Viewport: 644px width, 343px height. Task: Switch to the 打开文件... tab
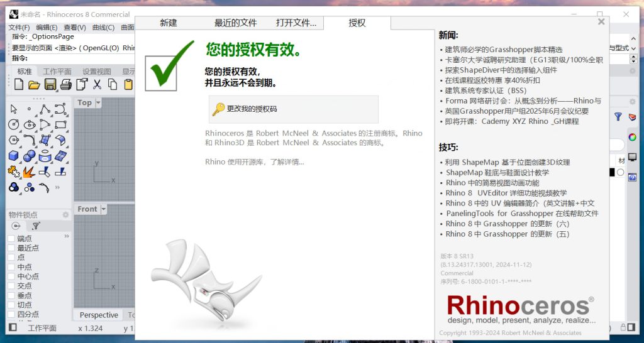[296, 23]
